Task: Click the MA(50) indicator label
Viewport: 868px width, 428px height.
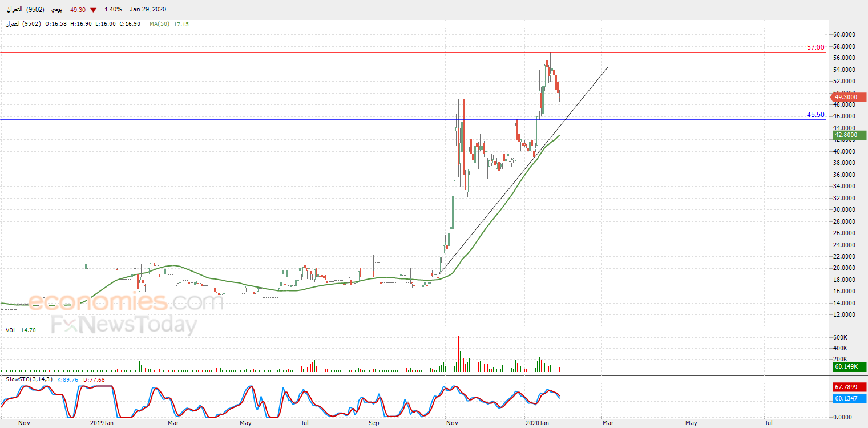Action: point(159,24)
